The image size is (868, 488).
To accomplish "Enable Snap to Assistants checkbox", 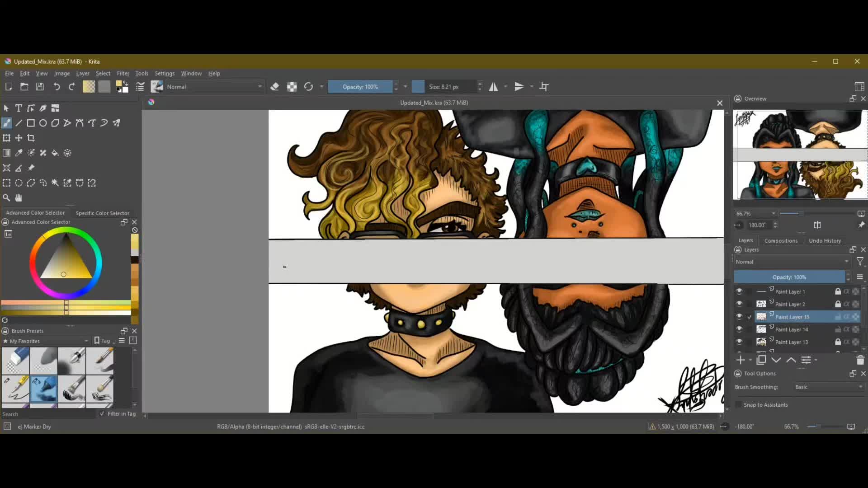I will [x=739, y=405].
